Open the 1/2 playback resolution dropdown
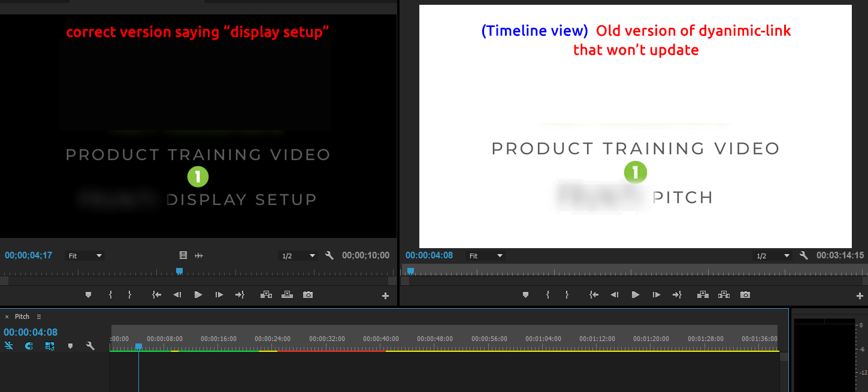 [x=298, y=255]
